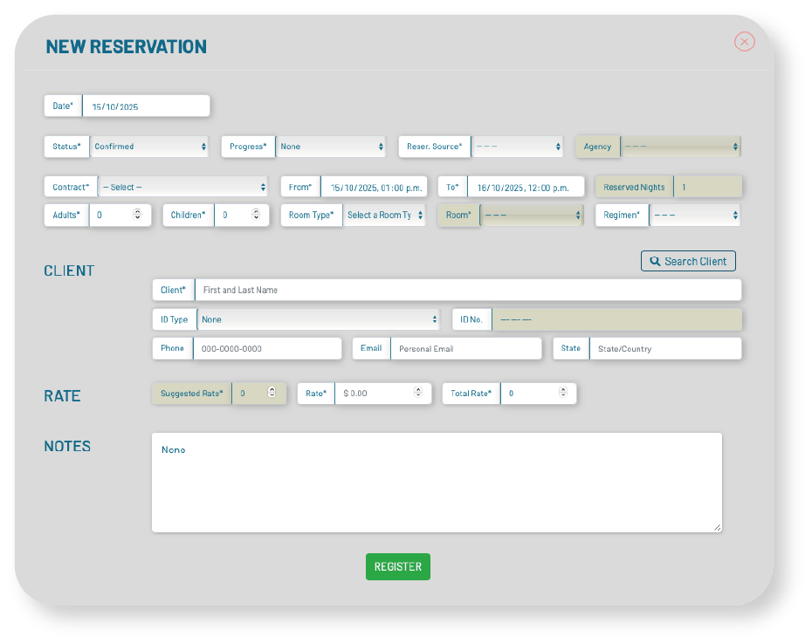Open the Regimen dropdown
The width and height of the screenshot is (812, 644).
click(694, 216)
